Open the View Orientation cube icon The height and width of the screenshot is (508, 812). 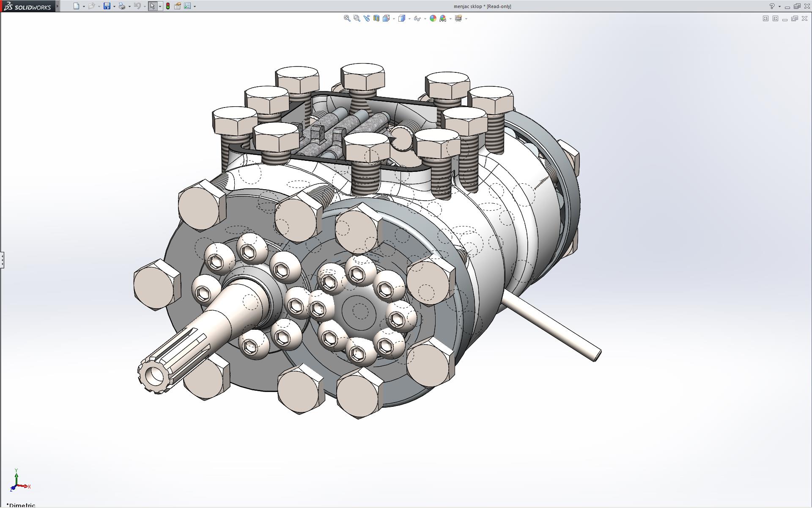pyautogui.click(x=386, y=18)
